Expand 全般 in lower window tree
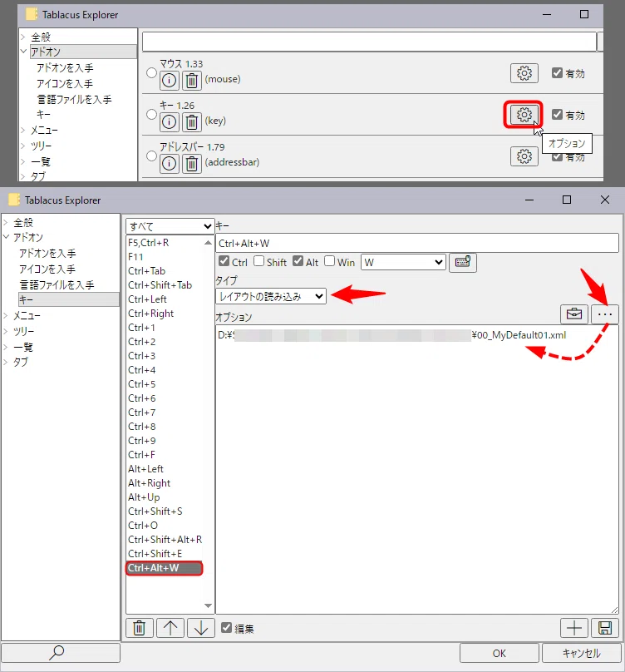The width and height of the screenshot is (625, 672). point(6,222)
